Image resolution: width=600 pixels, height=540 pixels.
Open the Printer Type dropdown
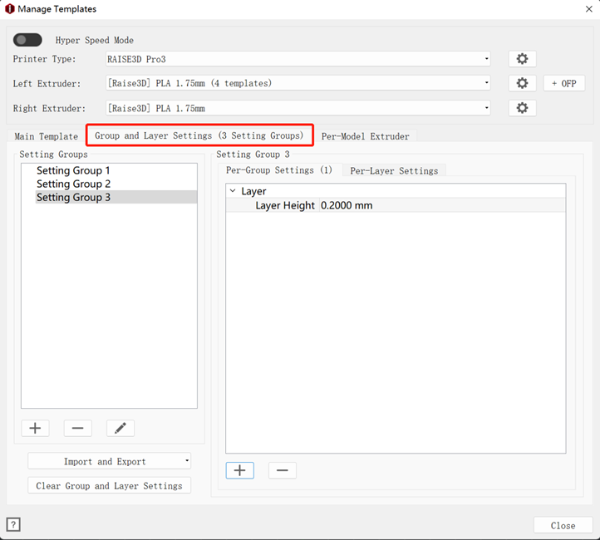click(298, 59)
